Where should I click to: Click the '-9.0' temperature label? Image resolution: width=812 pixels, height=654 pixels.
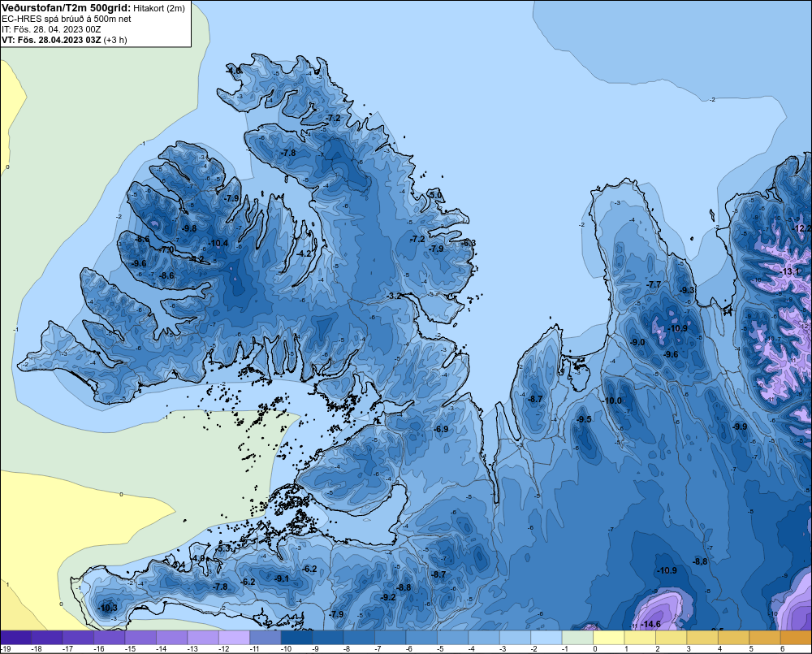click(637, 342)
